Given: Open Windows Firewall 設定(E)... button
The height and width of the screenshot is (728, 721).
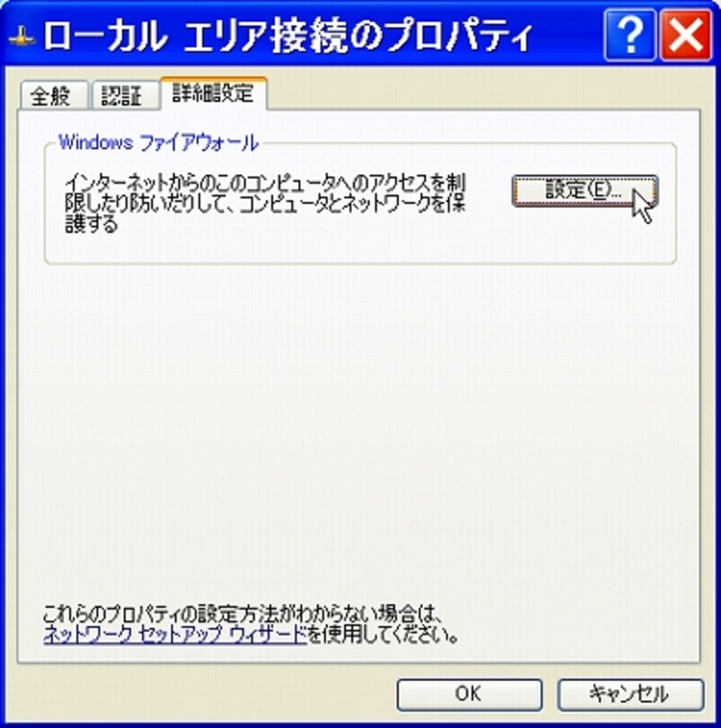Looking at the screenshot, I should click(x=584, y=190).
